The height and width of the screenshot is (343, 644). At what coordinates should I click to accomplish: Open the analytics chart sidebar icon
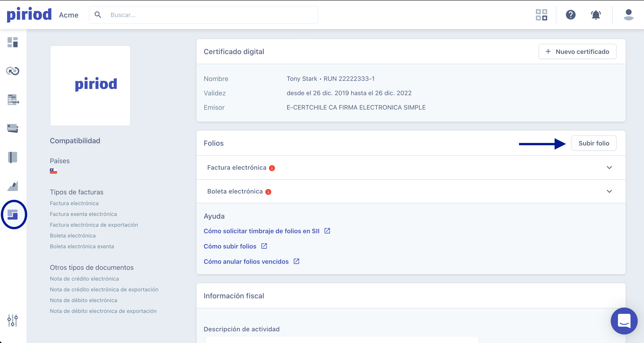coord(13,186)
